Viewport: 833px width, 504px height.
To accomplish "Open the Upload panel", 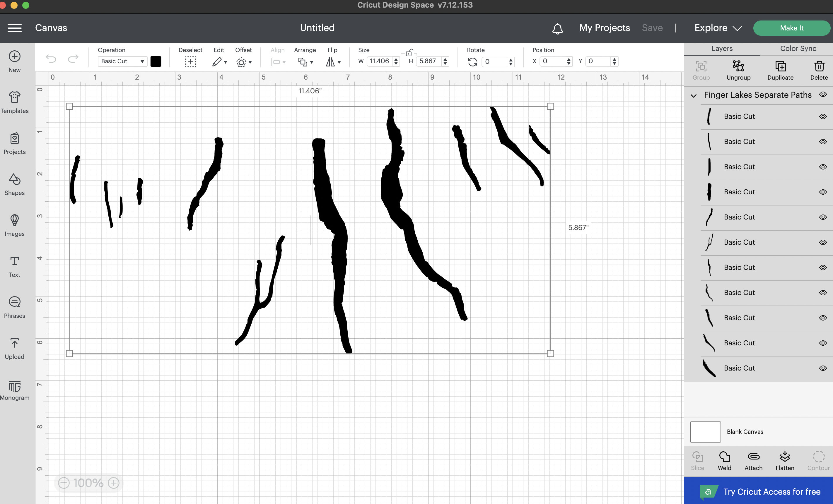I will point(15,348).
